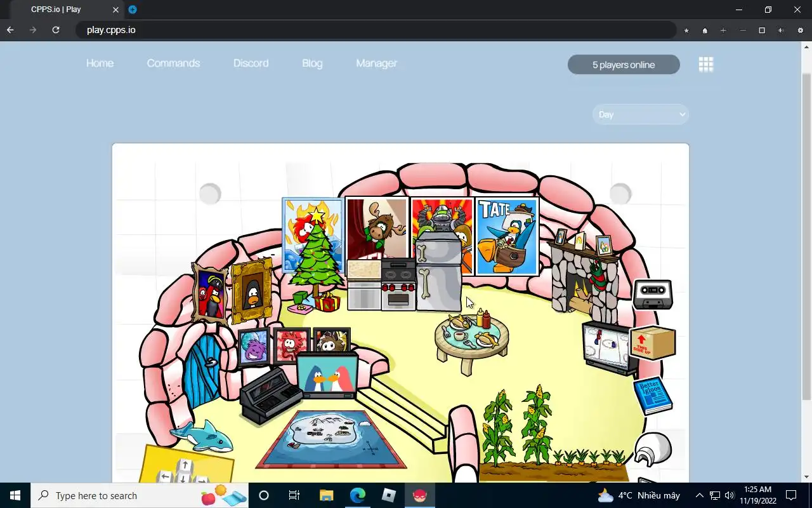Screen dimensions: 812x508
Task: Select the island map rug
Action: point(331,439)
